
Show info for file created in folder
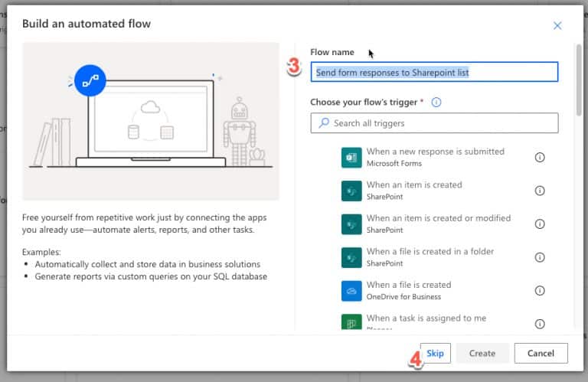coord(539,257)
